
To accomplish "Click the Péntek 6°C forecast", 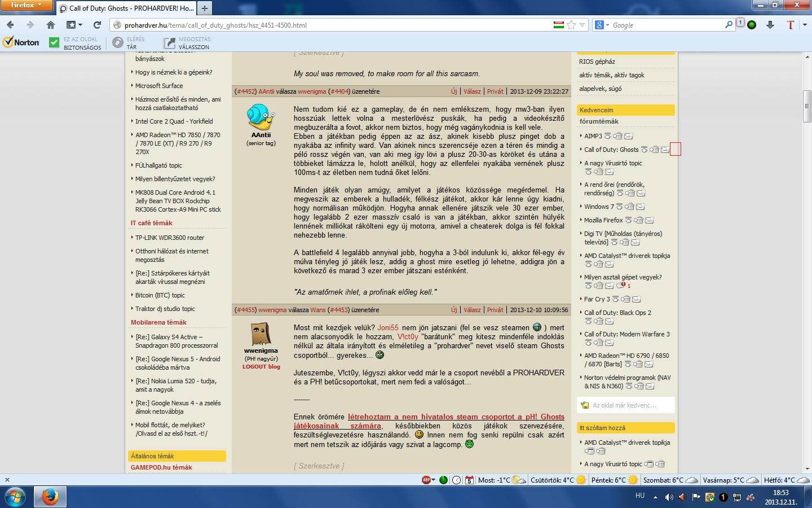I will (x=614, y=480).
